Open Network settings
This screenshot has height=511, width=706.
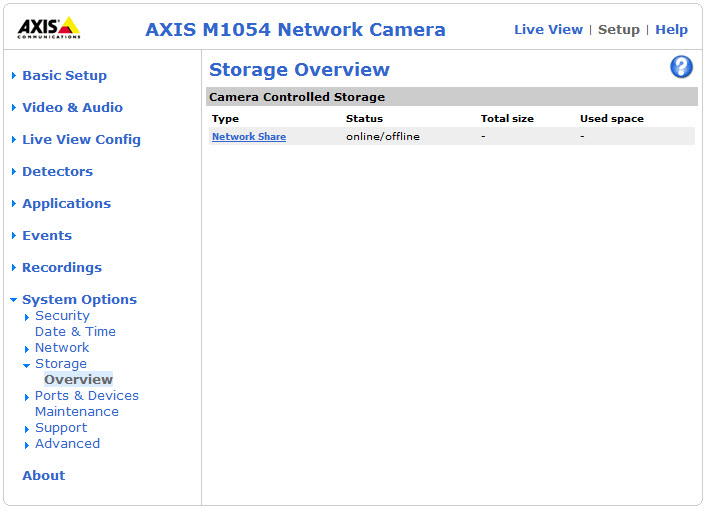tap(62, 348)
